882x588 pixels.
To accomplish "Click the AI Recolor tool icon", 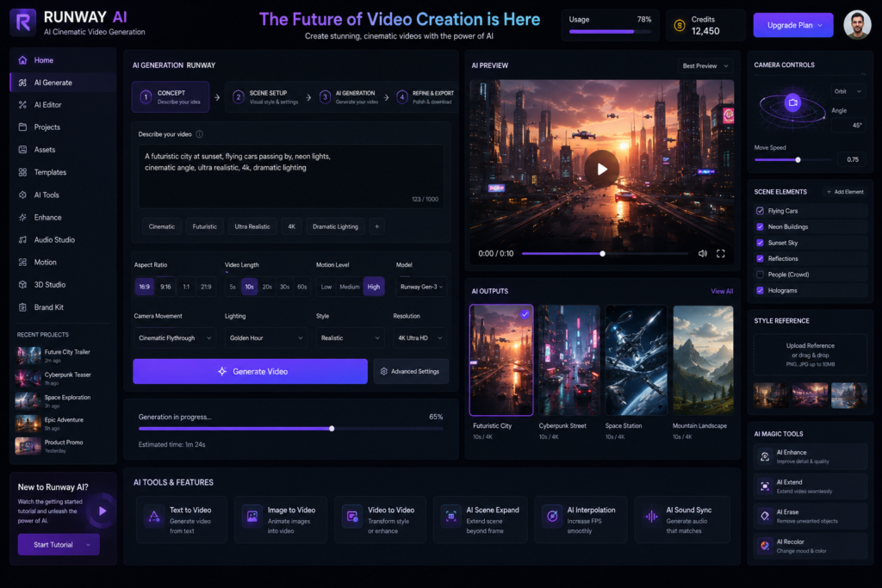I will click(x=765, y=546).
